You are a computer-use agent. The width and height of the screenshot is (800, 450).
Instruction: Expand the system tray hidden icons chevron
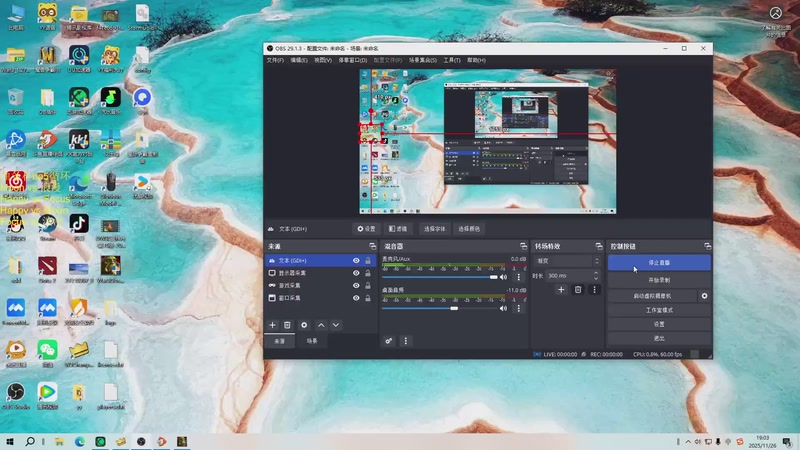pos(688,442)
